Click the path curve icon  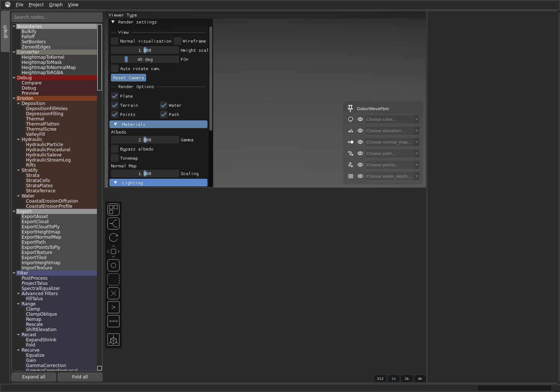pos(351,153)
